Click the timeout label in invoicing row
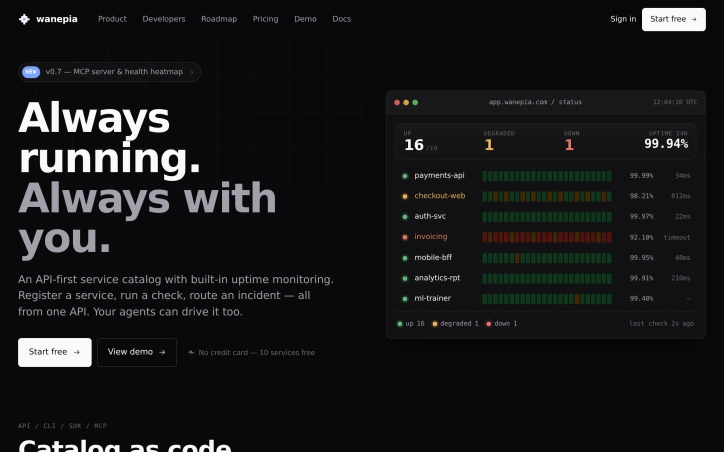This screenshot has width=724, height=452. [676, 237]
